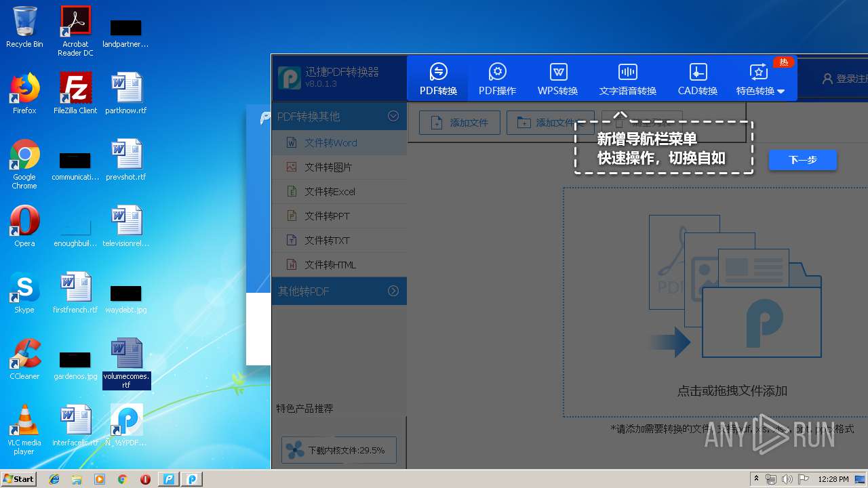Open the PDF转换 navigation tab
The image size is (868, 488).
pyautogui.click(x=438, y=79)
